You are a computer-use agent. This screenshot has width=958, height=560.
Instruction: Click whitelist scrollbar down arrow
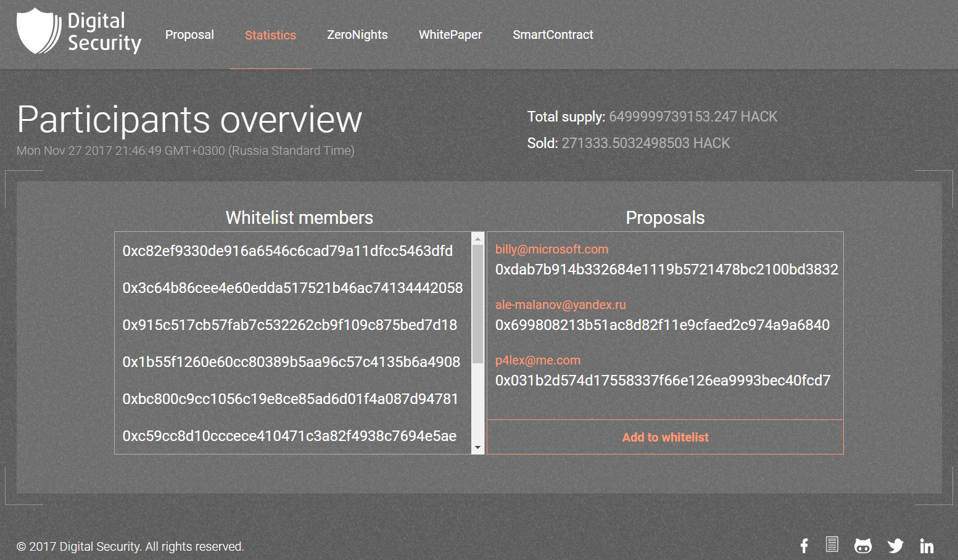pos(477,448)
